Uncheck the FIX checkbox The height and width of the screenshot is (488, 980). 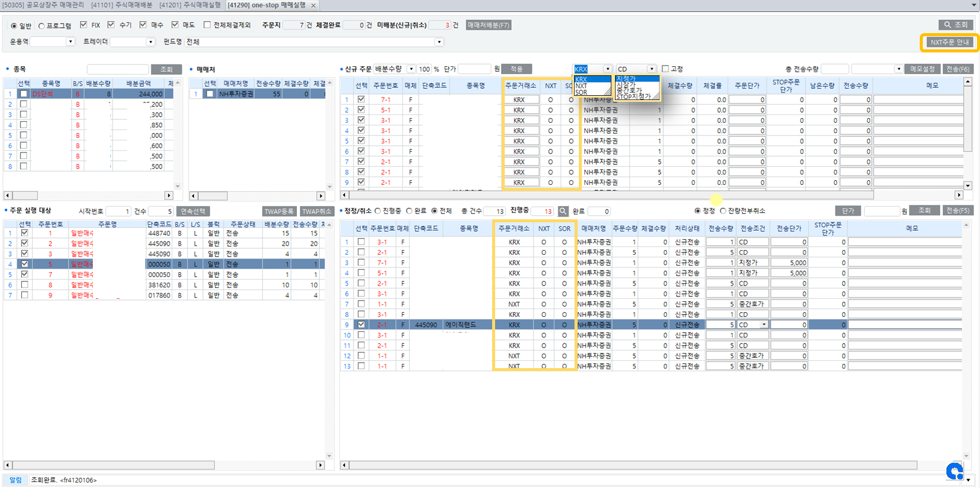[84, 25]
